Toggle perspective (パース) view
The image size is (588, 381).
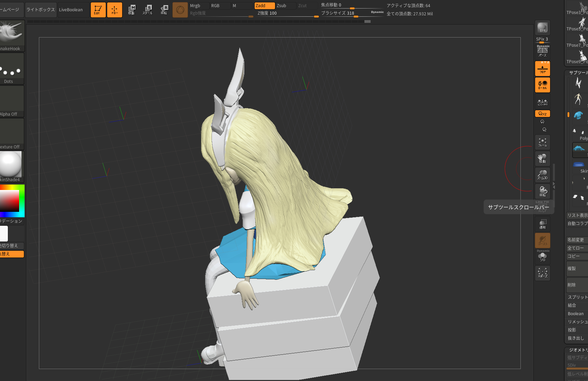[542, 52]
